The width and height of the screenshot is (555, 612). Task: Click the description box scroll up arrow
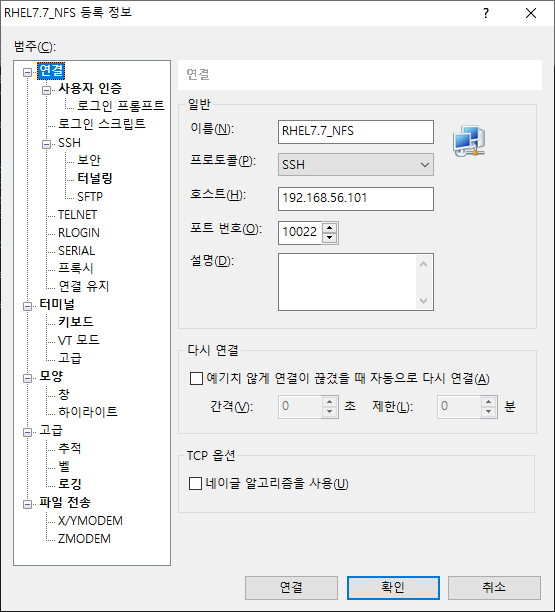pyautogui.click(x=423, y=264)
